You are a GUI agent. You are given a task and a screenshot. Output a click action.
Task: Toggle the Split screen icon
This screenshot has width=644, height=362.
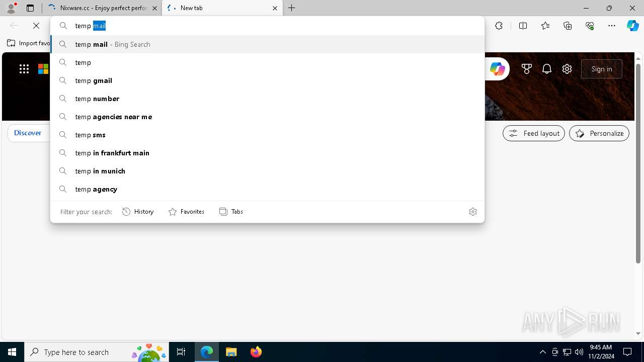[523, 26]
